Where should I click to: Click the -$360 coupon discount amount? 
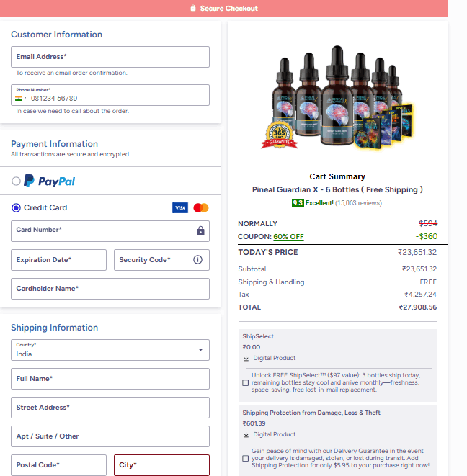[427, 236]
